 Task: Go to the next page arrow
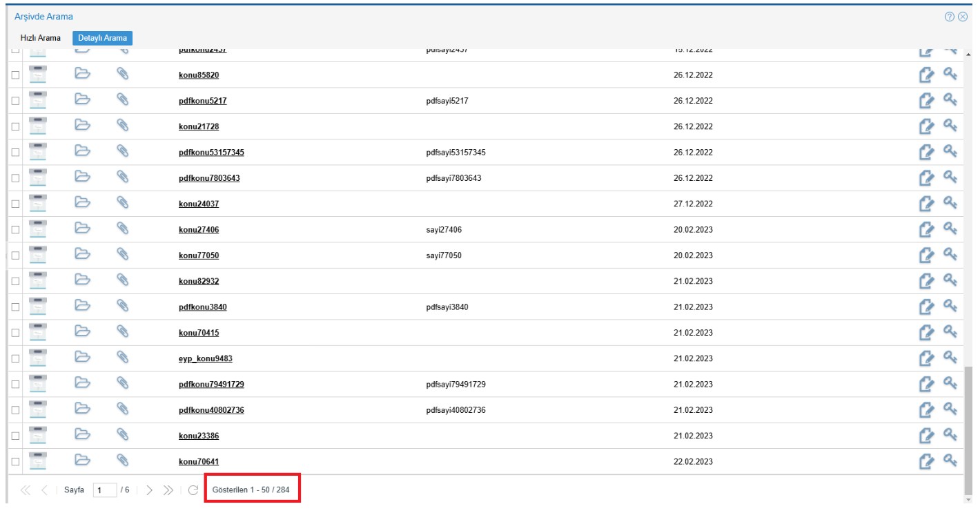click(150, 490)
